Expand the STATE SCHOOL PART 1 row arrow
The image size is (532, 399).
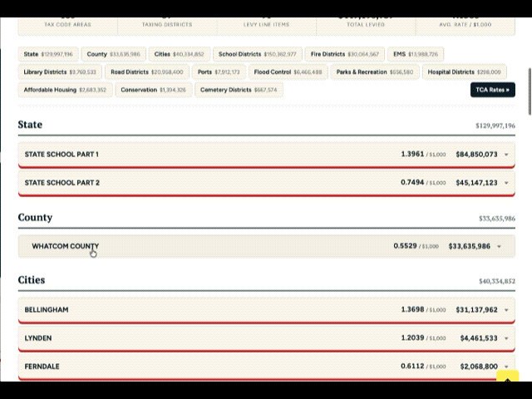point(506,155)
